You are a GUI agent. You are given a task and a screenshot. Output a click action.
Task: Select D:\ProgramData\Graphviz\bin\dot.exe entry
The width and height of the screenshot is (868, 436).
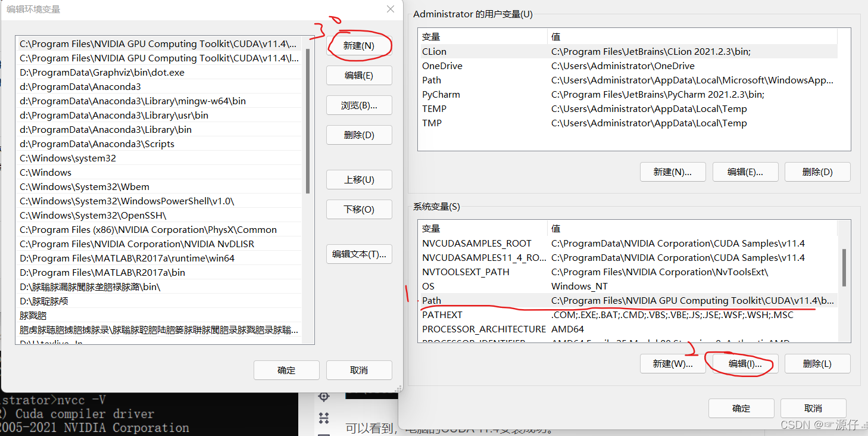click(x=160, y=73)
